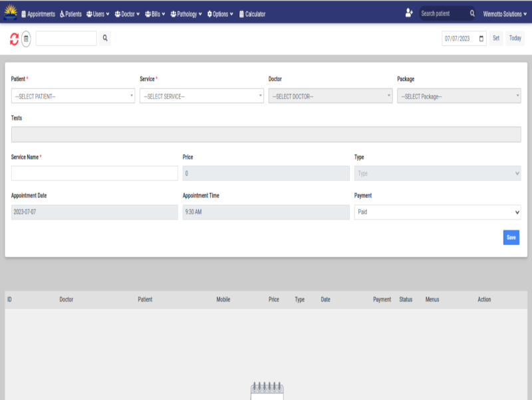
Task: Click the Service Name input field
Action: pyautogui.click(x=94, y=173)
